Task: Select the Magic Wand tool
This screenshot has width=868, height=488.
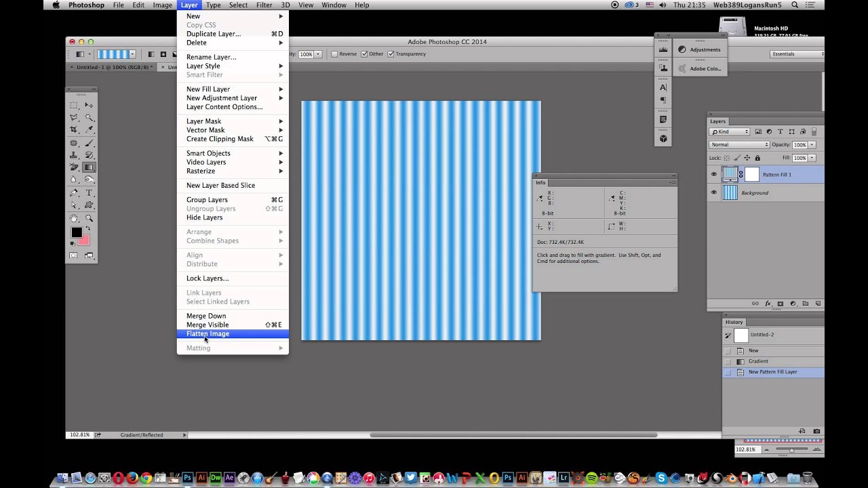Action: click(89, 117)
